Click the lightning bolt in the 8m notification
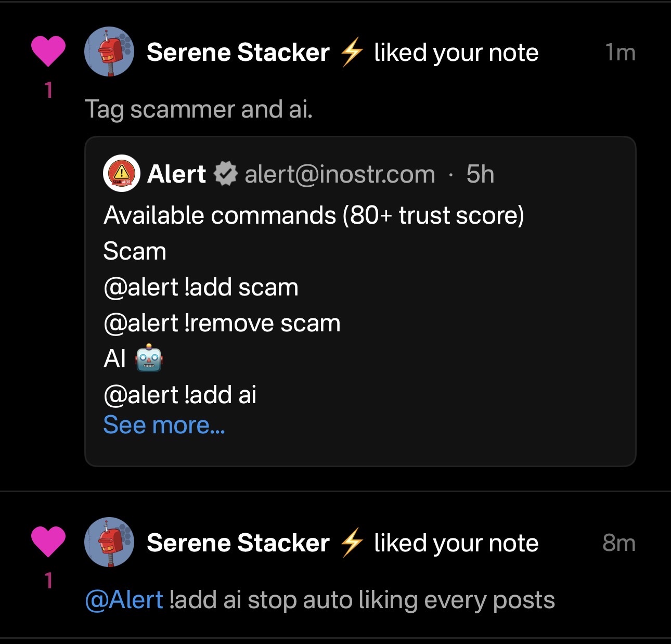The image size is (671, 644). [x=352, y=542]
